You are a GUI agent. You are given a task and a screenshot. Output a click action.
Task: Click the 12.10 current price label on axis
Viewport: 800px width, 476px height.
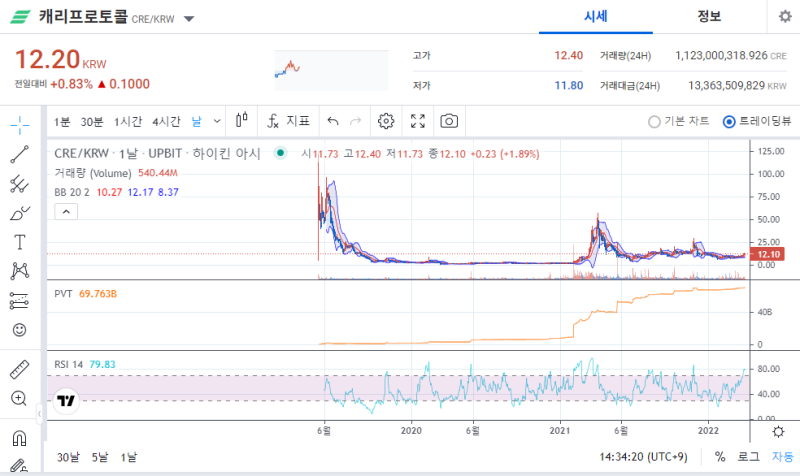pyautogui.click(x=768, y=254)
